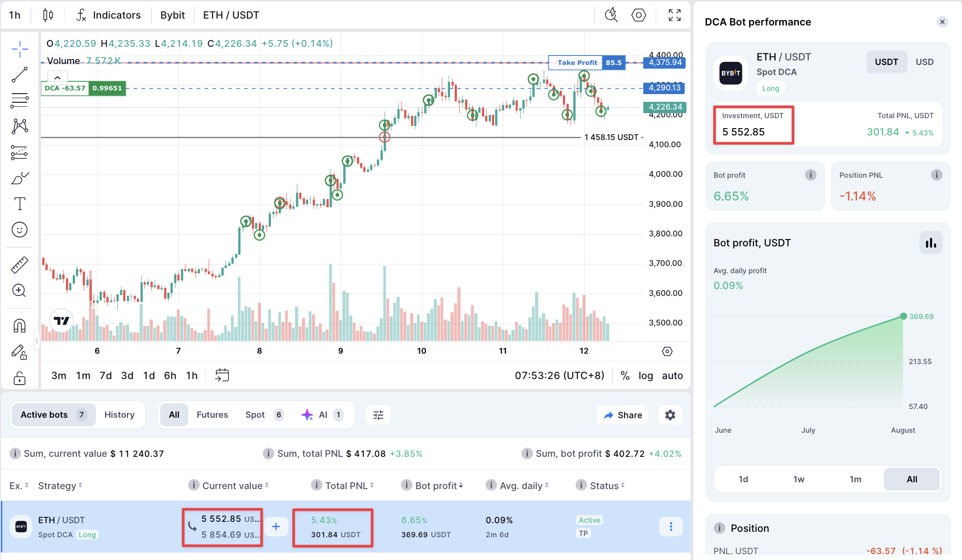Click Take Profit line label on chart
962x560 pixels.
coord(577,63)
